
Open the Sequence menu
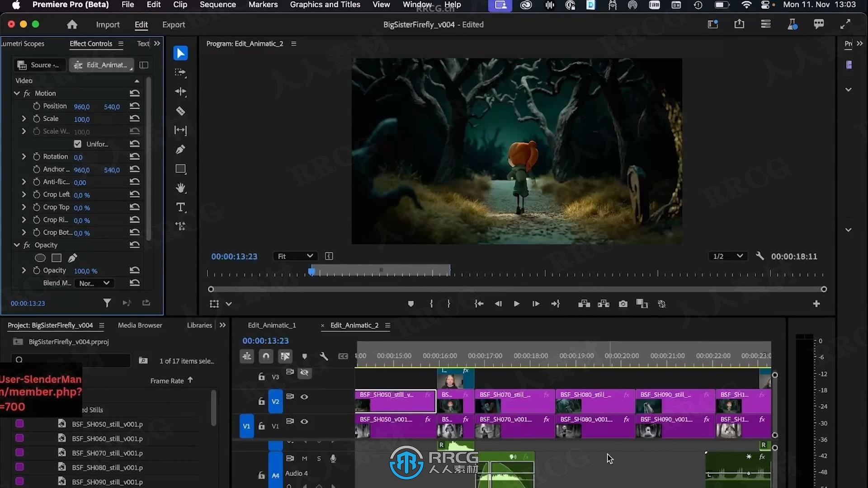[x=218, y=5]
